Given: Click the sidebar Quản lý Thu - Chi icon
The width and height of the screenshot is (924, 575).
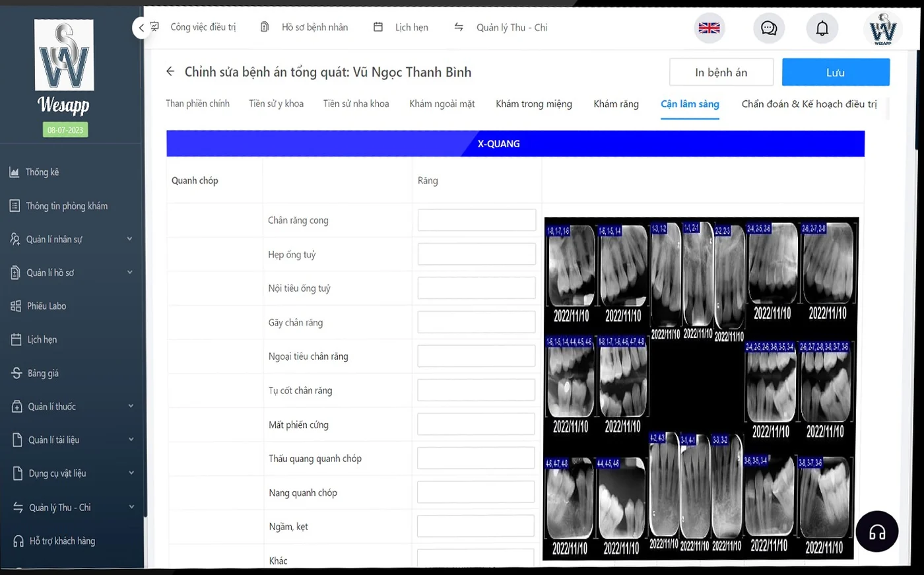Looking at the screenshot, I should tap(18, 507).
